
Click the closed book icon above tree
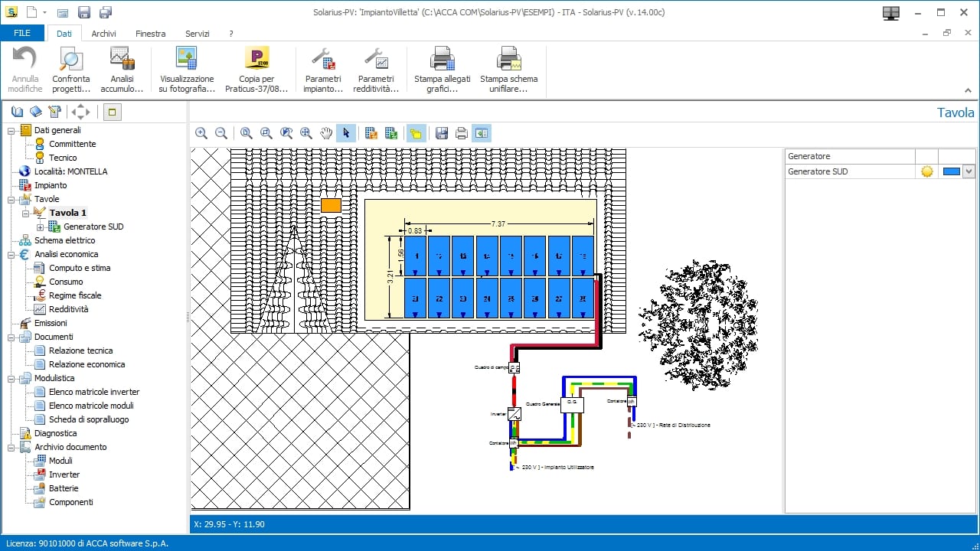tap(35, 112)
